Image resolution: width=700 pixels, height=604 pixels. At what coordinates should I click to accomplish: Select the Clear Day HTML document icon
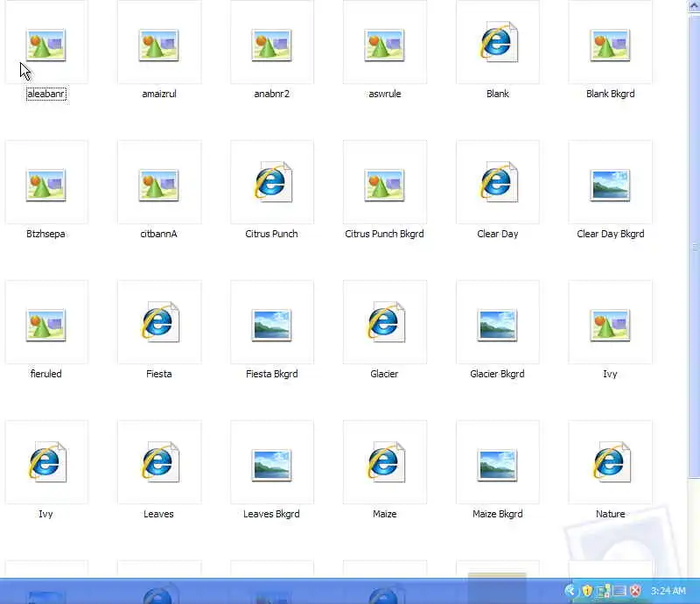click(498, 182)
